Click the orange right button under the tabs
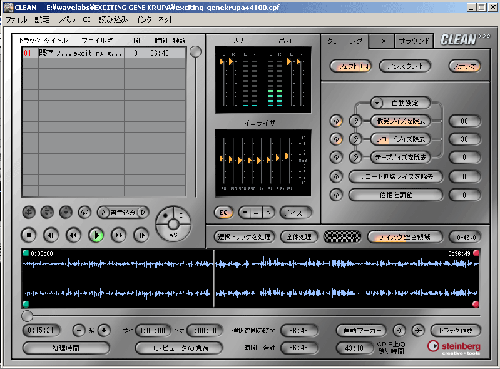Viewport: 500px width, 369px height. point(465,66)
